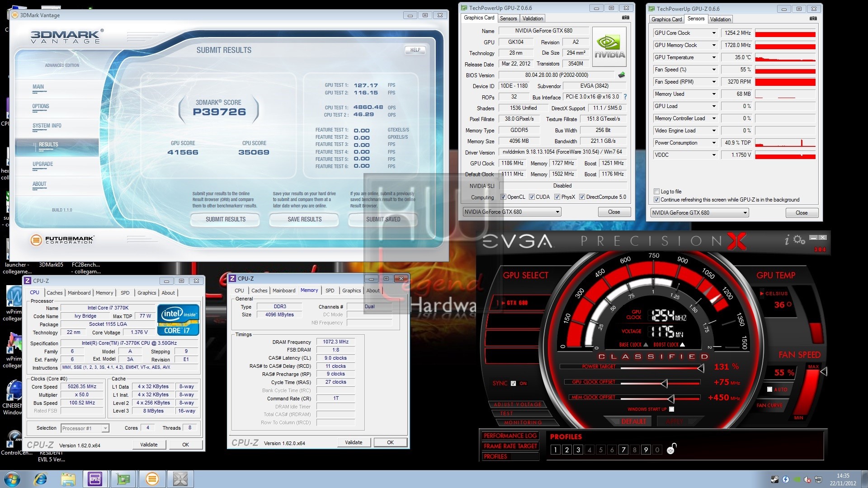Click Fan Speed vertical slider handle

824,372
